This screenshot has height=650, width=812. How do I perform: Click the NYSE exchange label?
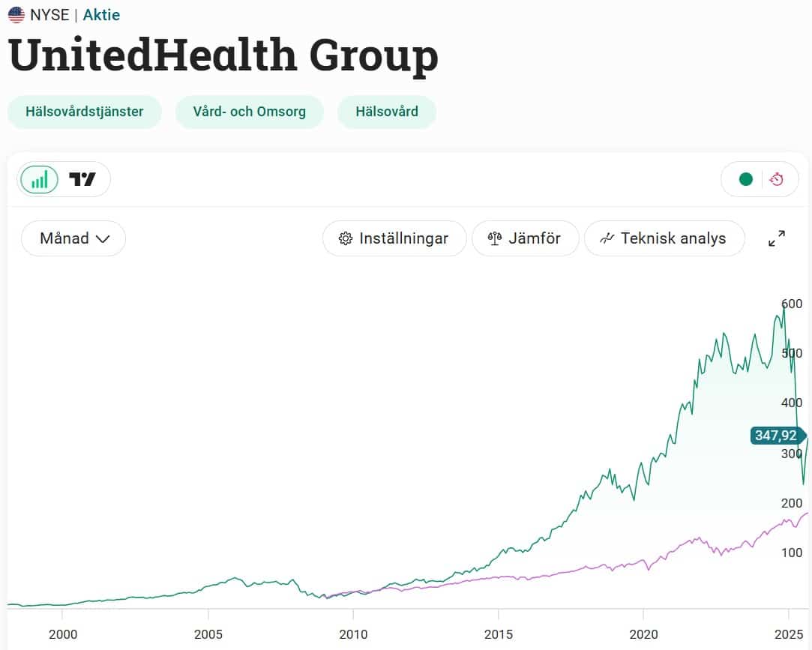point(50,15)
